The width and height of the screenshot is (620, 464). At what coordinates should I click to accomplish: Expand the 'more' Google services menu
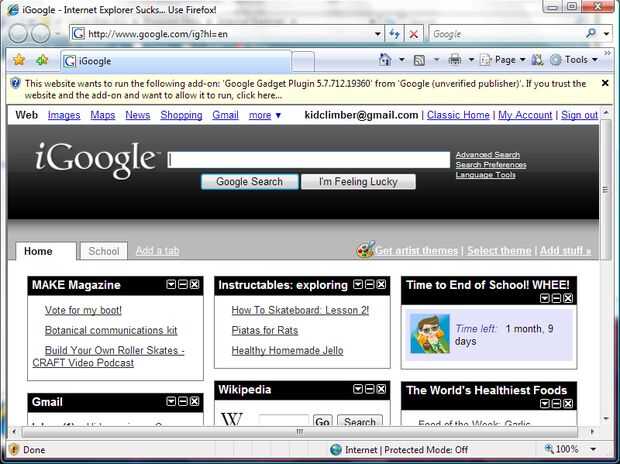(x=265, y=115)
